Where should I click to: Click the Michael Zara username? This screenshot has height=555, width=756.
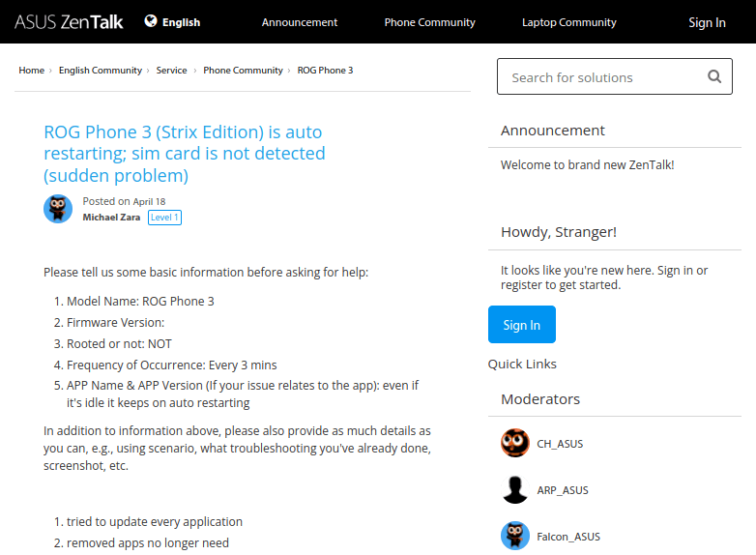[x=111, y=218]
